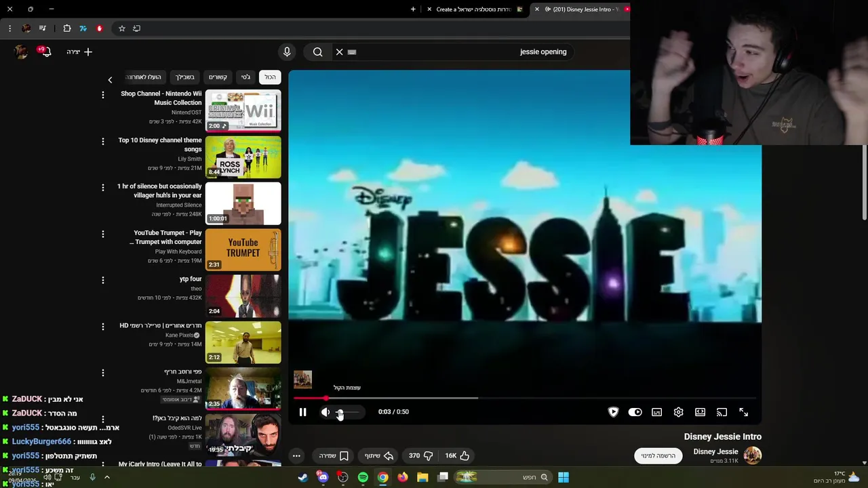Turn on subtitles/captions in the player
868x488 pixels.
click(x=656, y=412)
